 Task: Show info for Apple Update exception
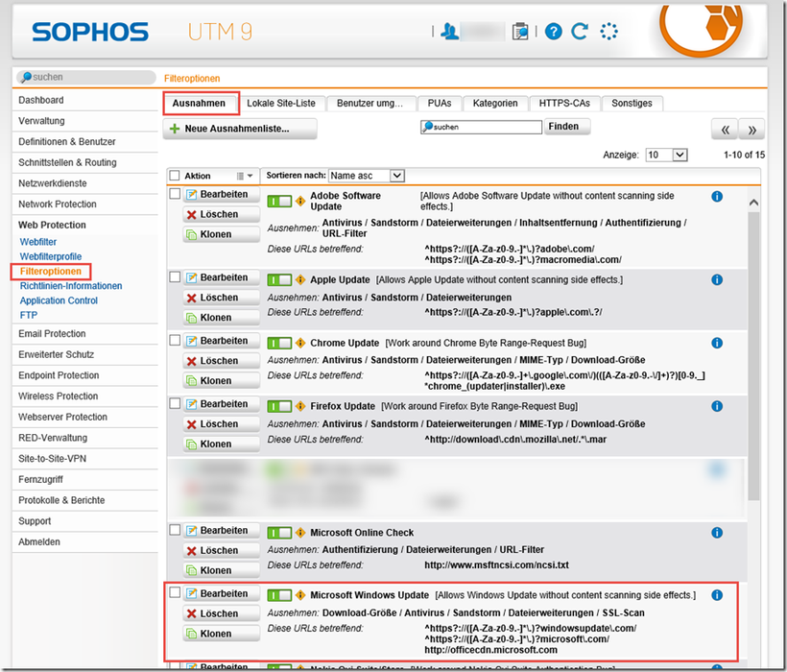tap(717, 280)
